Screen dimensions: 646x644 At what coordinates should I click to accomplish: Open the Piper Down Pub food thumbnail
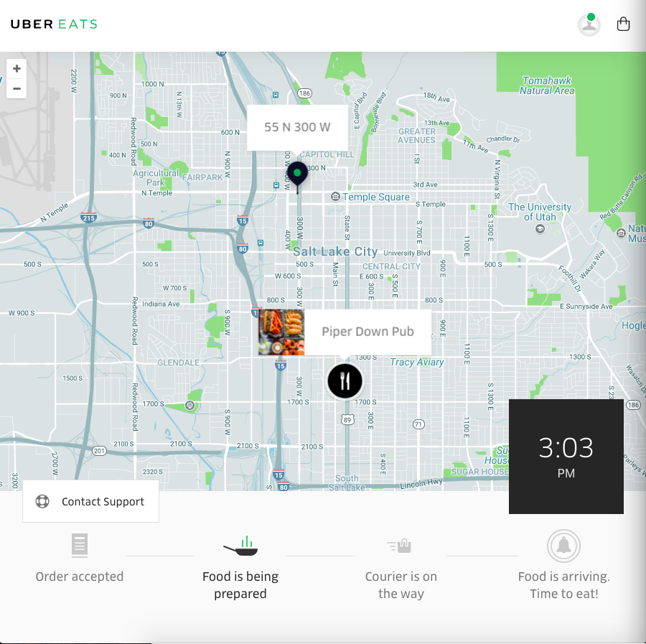click(x=280, y=332)
